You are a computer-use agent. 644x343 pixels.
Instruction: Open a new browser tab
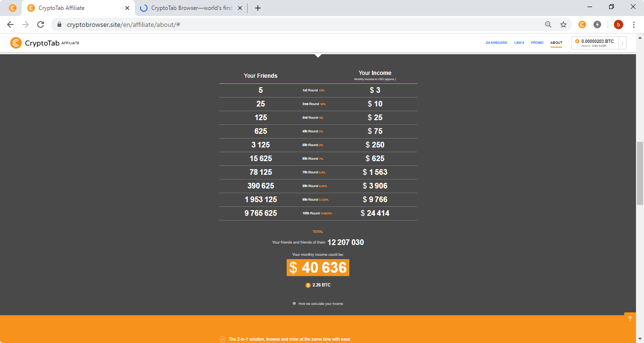(x=257, y=8)
